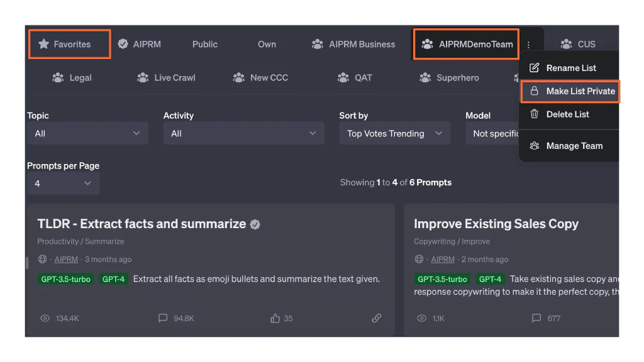Select the Public prompts tab
Image resolution: width=644 pixels, height=362 pixels.
tap(205, 44)
